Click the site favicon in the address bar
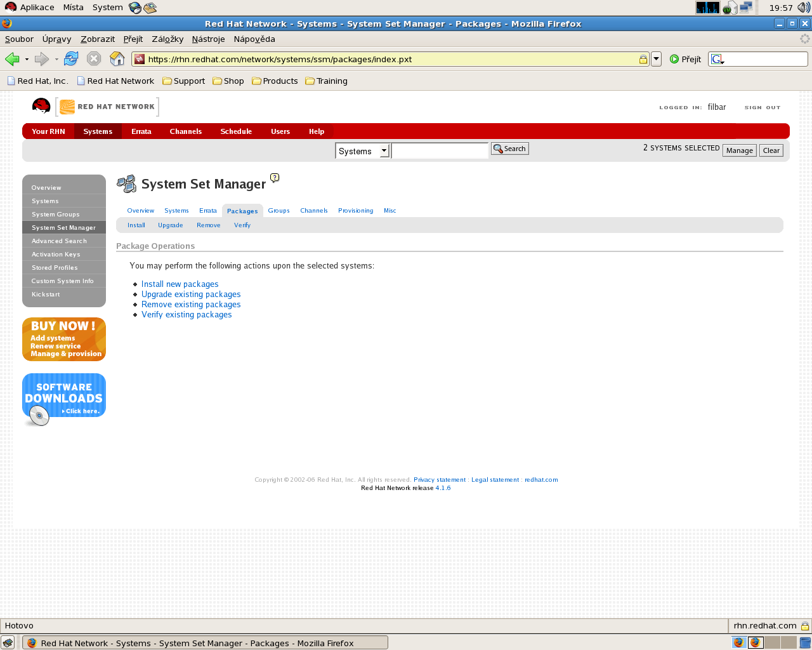 point(140,59)
